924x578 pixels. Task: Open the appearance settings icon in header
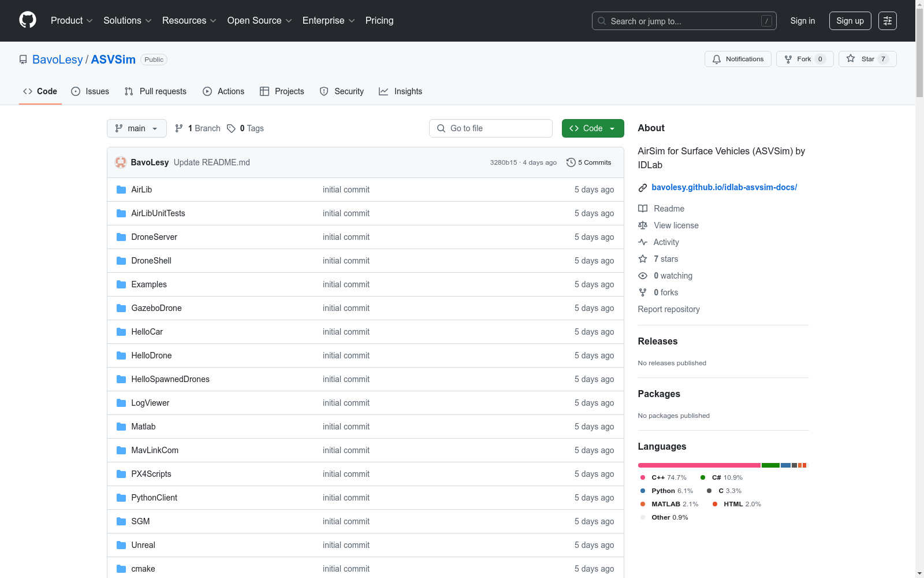pyautogui.click(x=888, y=21)
